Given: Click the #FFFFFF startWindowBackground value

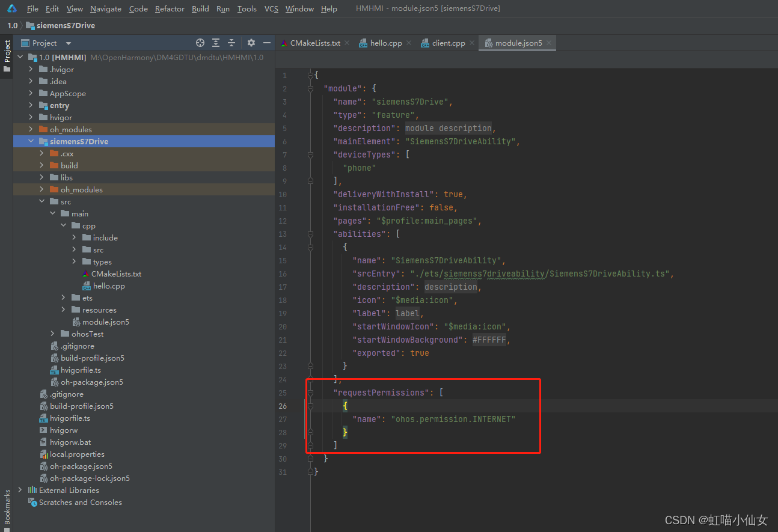Looking at the screenshot, I should coord(489,340).
